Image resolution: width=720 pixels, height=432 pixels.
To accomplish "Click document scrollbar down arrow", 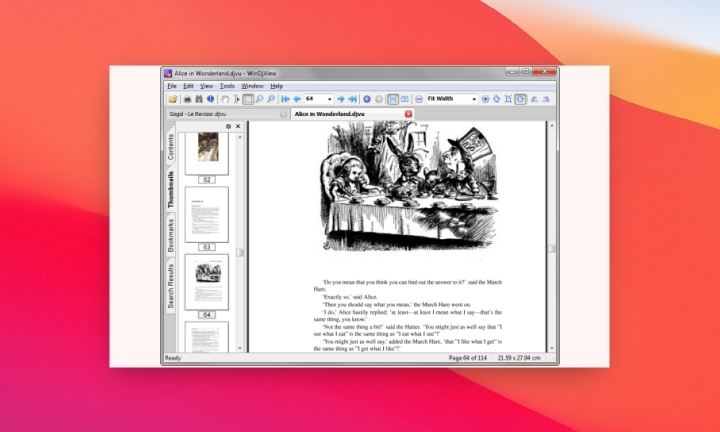I will [x=552, y=348].
